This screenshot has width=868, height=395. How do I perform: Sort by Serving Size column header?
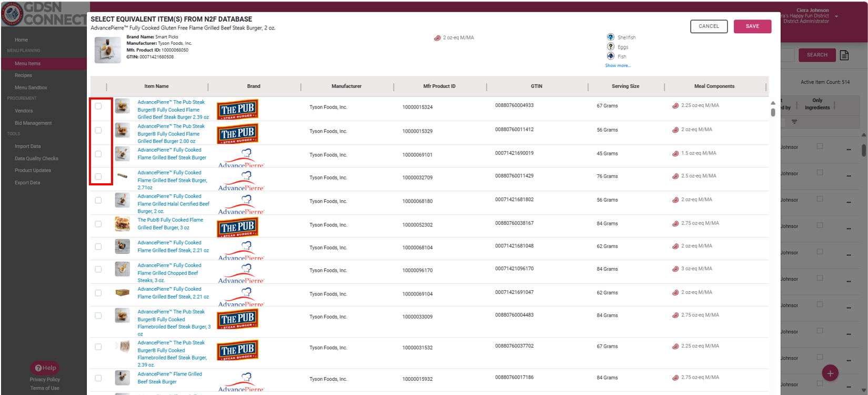click(625, 86)
